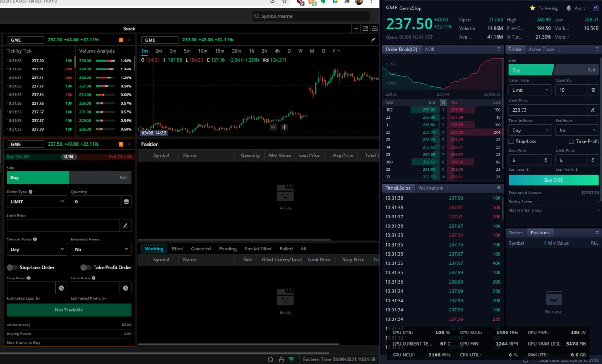This screenshot has width=602, height=364.
Task: Open the Time-in-Force Day dropdown in Trade panel
Action: 530,130
